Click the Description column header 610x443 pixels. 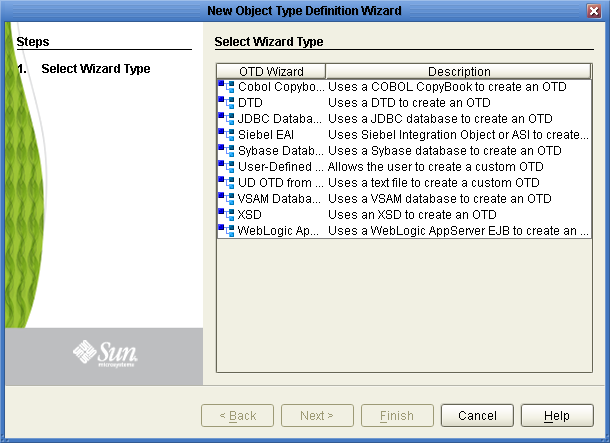pyautogui.click(x=459, y=72)
